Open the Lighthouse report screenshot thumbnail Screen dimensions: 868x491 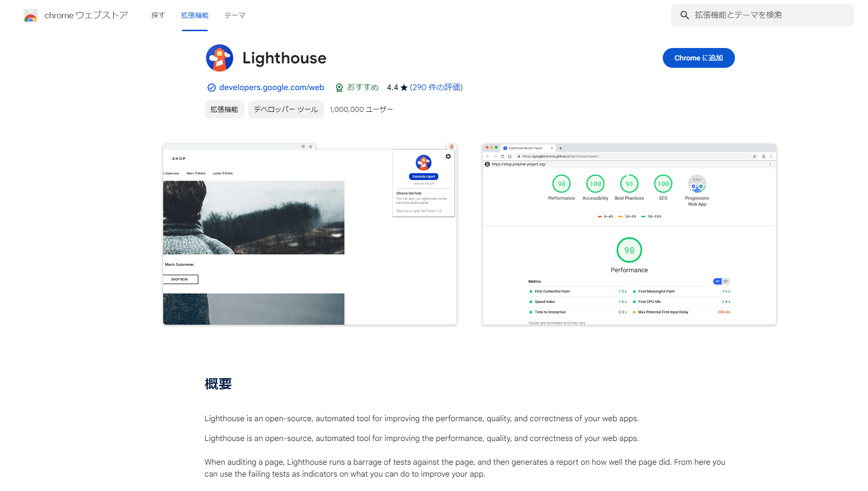[x=629, y=235]
